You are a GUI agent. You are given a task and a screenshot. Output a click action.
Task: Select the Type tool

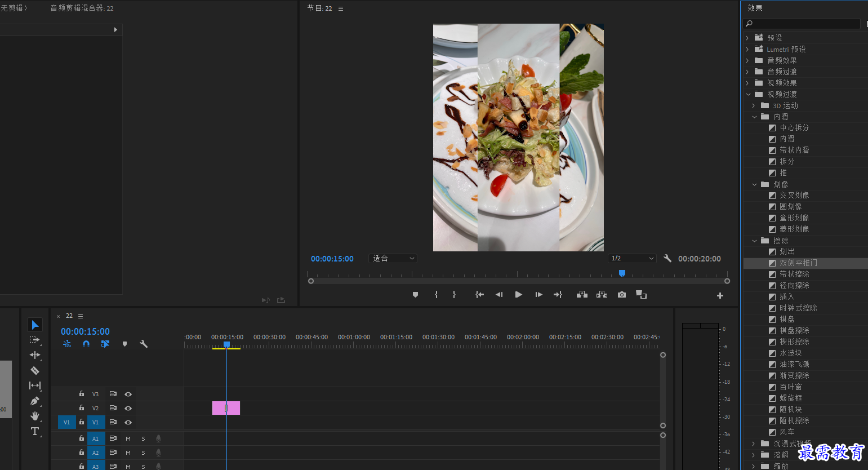pyautogui.click(x=35, y=431)
